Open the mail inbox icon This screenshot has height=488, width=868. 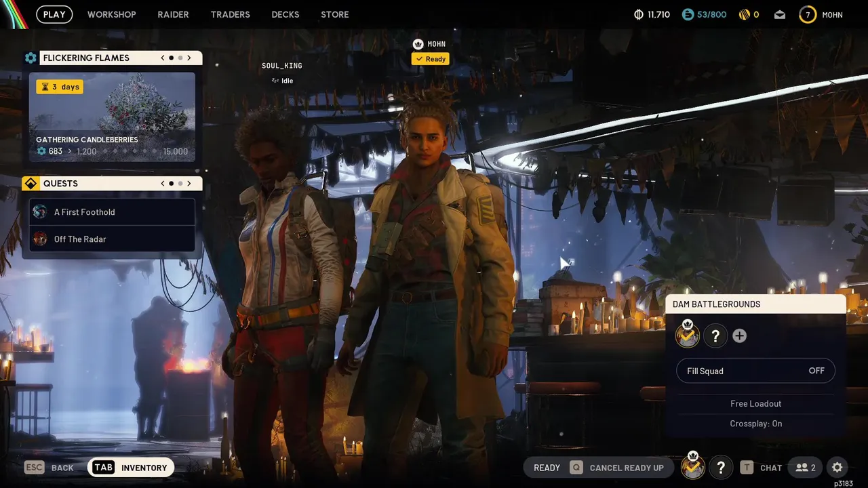(x=780, y=14)
